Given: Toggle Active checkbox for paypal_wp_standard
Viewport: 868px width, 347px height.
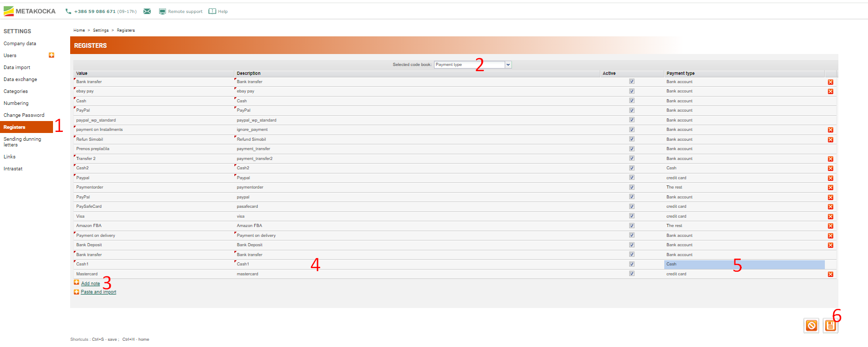Looking at the screenshot, I should tap(632, 120).
